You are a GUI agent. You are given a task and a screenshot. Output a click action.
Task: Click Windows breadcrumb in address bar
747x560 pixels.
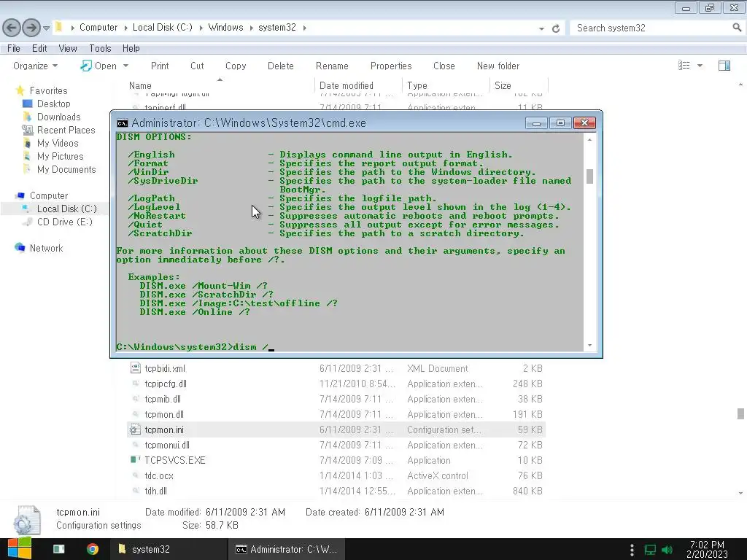225,28
